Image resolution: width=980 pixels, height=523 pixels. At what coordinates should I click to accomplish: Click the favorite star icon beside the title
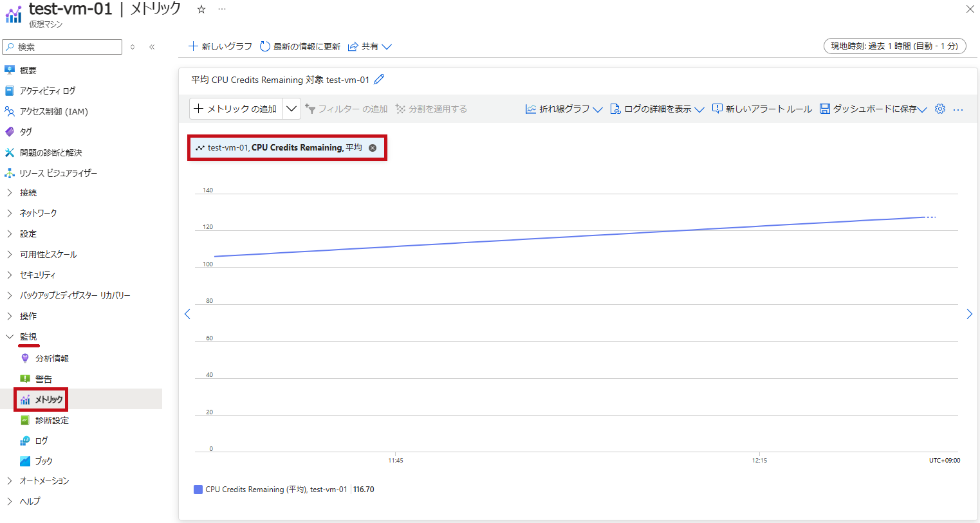pos(201,9)
